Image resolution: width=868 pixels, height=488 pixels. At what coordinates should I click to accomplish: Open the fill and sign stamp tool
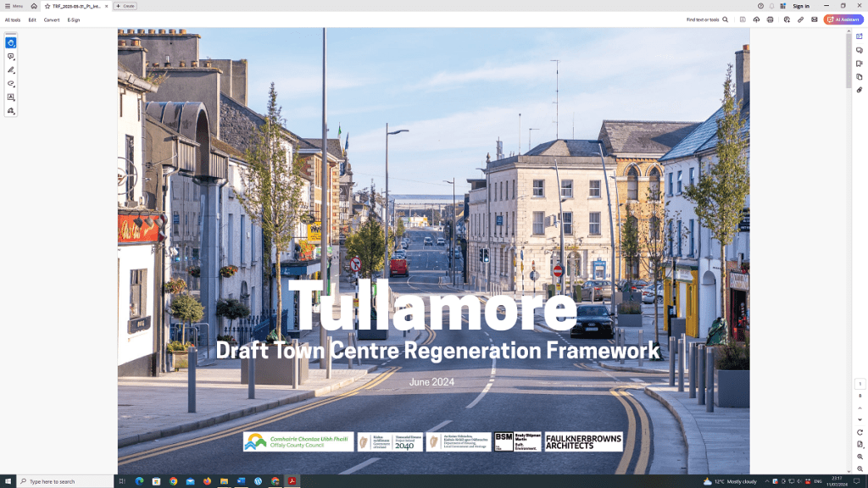11,111
